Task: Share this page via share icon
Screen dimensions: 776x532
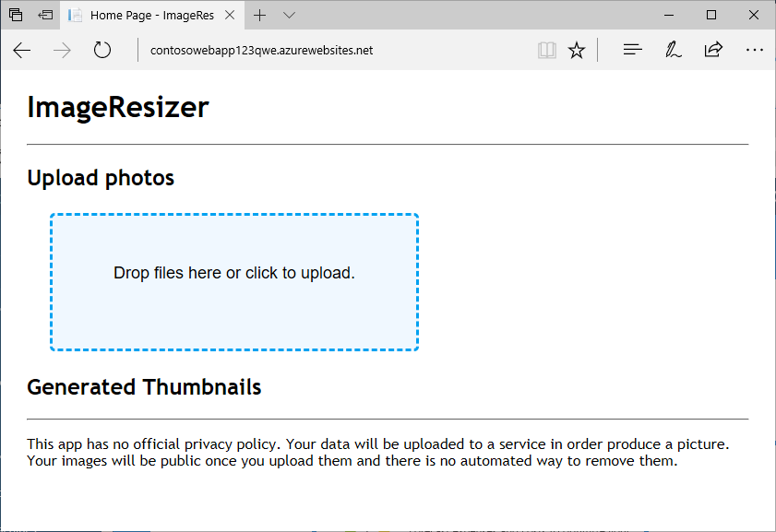Action: pyautogui.click(x=713, y=50)
